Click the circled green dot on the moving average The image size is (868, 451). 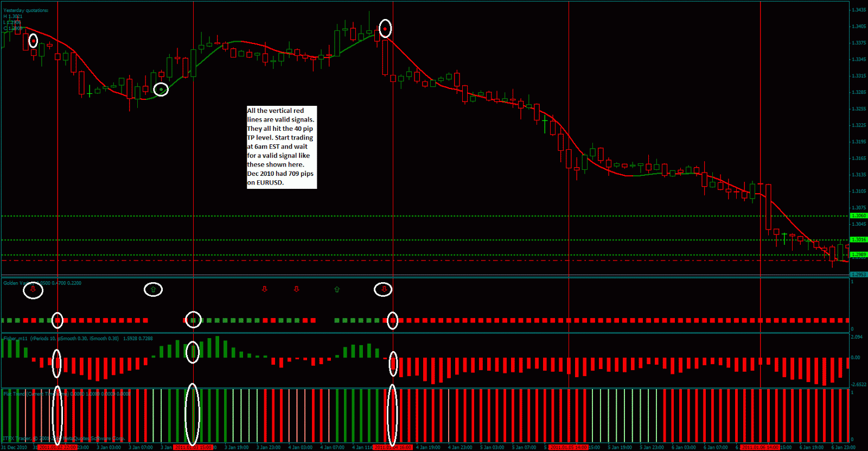161,90
